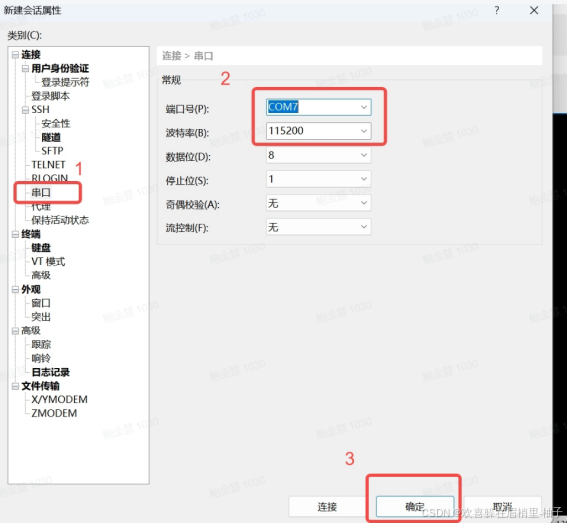567x524 pixels.
Task: Collapse the 终端 tree node
Action: tap(15, 234)
